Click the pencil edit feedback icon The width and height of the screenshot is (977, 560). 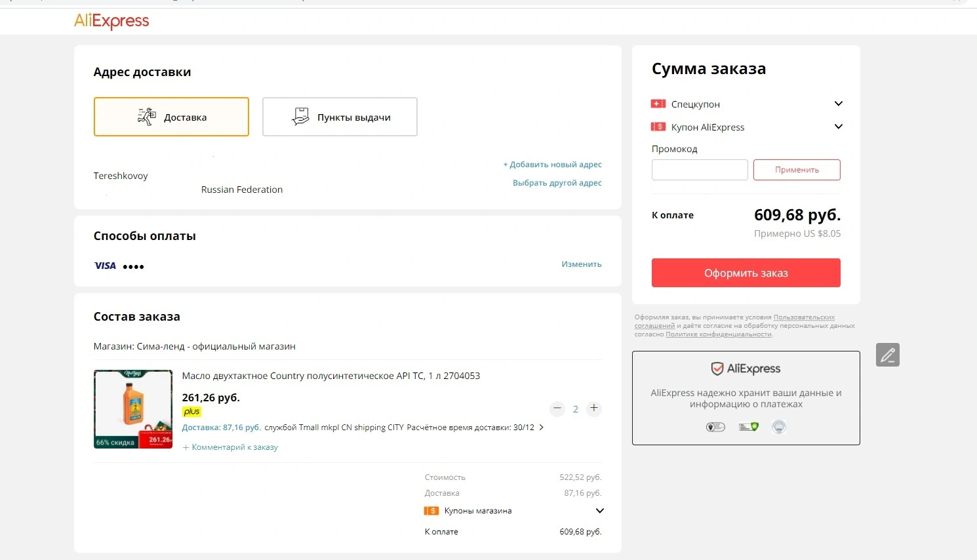coord(888,355)
